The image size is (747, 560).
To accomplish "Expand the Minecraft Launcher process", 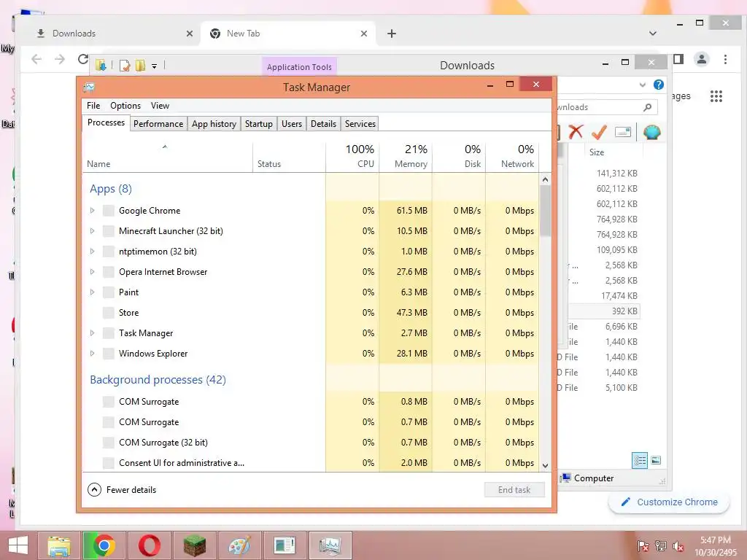I will click(93, 231).
